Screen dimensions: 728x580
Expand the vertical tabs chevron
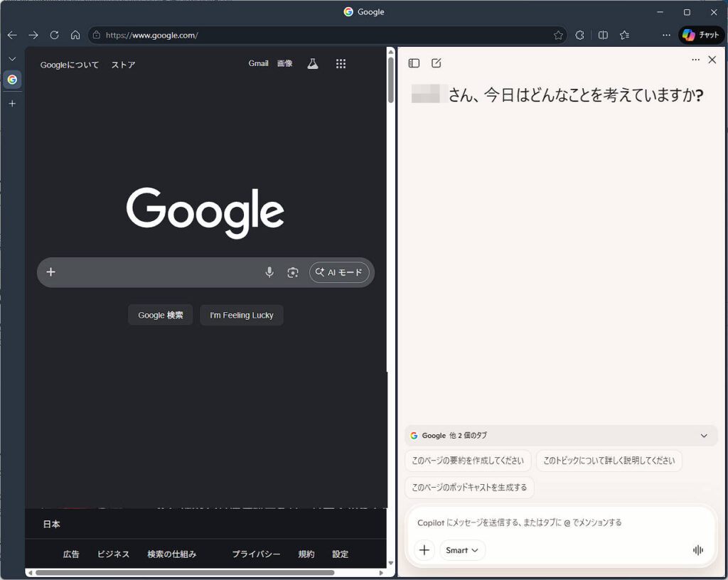[13, 59]
